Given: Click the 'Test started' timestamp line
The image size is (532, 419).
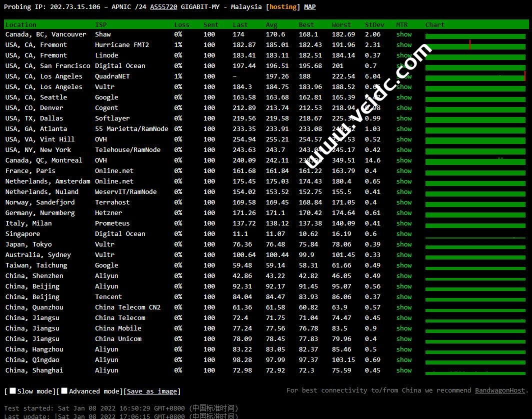Looking at the screenshot, I should pyautogui.click(x=121, y=408).
